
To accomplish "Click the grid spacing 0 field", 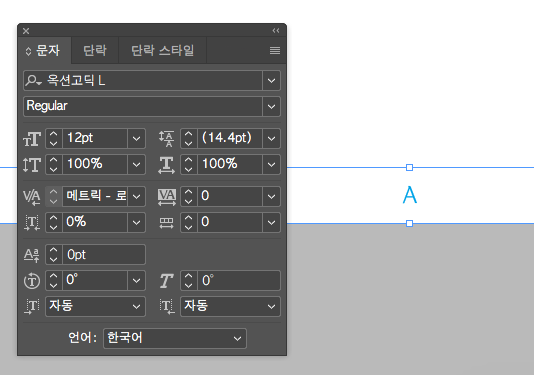I will 230,222.
